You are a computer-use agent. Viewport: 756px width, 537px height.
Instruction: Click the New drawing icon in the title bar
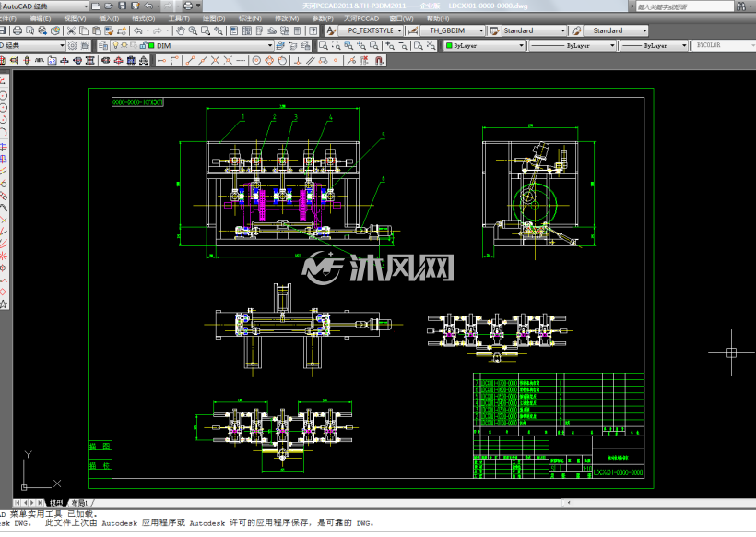tap(96, 6)
